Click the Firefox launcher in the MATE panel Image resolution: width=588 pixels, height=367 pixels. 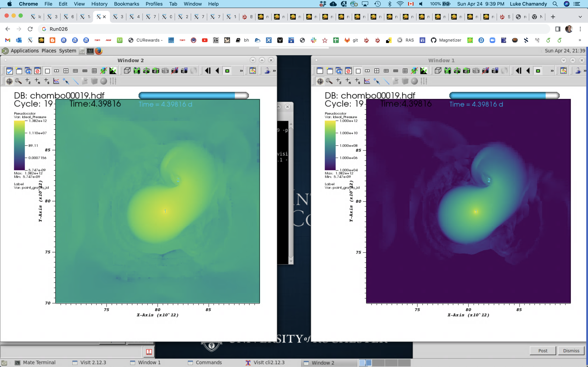[x=99, y=51]
